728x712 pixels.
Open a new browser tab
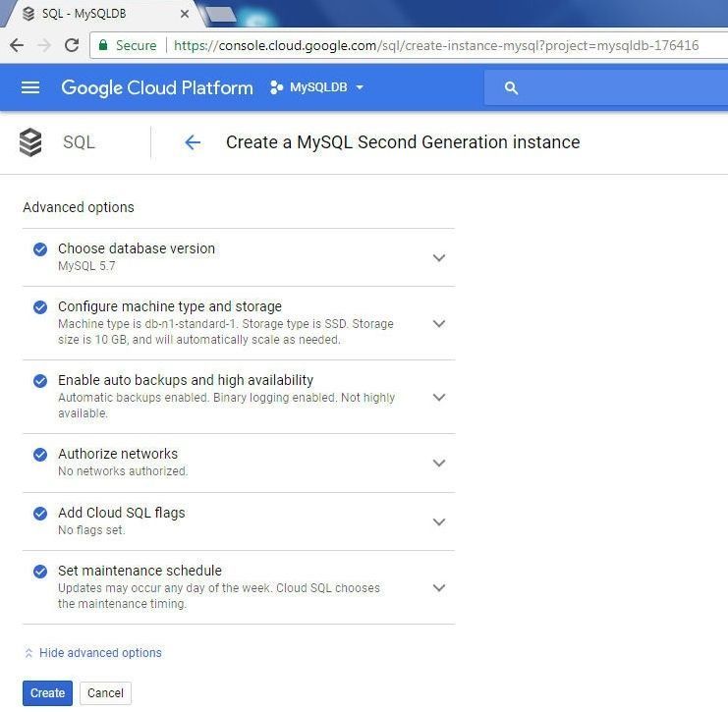coord(221,14)
